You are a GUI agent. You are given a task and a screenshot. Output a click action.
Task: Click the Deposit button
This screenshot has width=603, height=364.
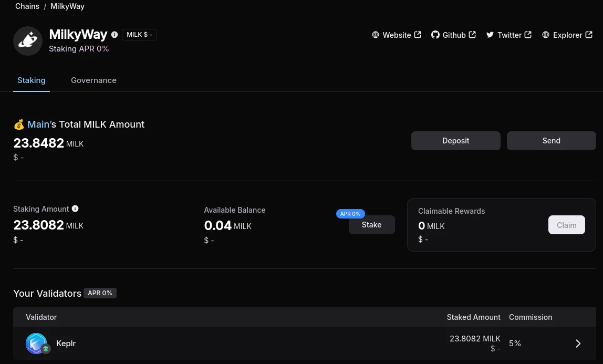(x=456, y=141)
